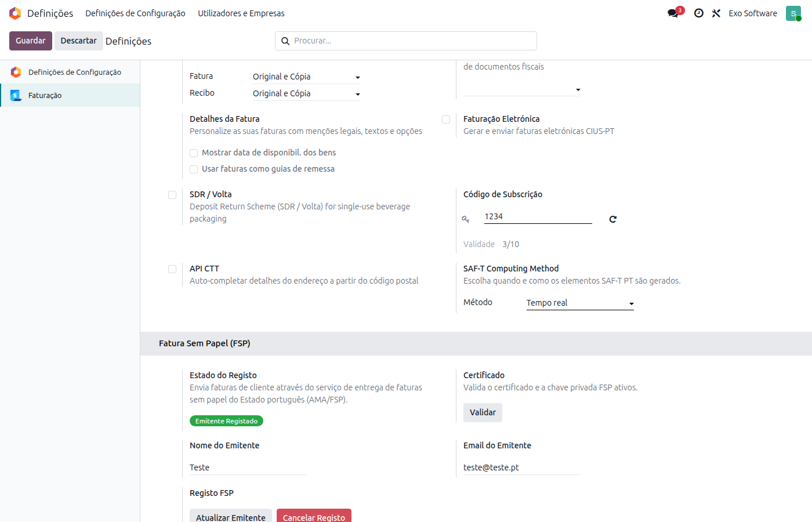Image resolution: width=812 pixels, height=522 pixels.
Task: Click the Odoo Definições app logo
Action: point(15,13)
